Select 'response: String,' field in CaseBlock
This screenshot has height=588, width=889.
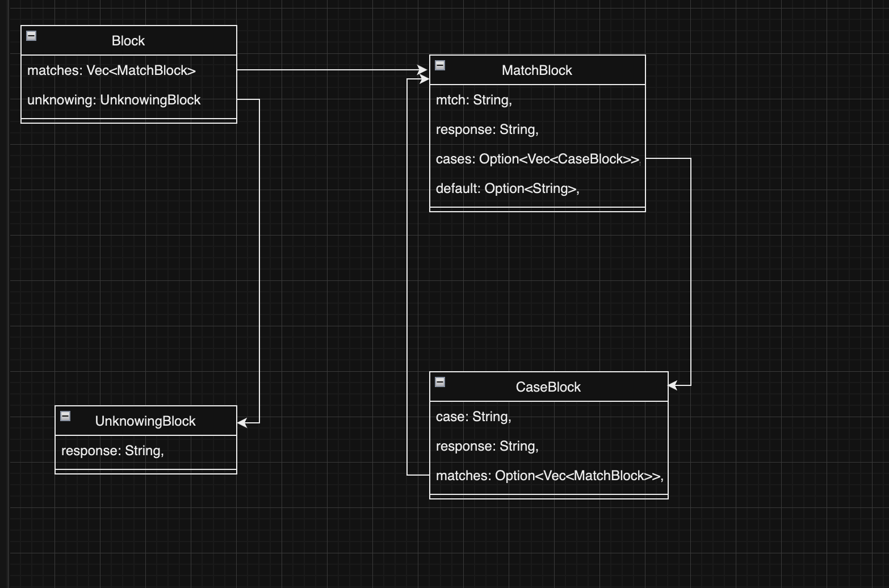tap(549, 446)
